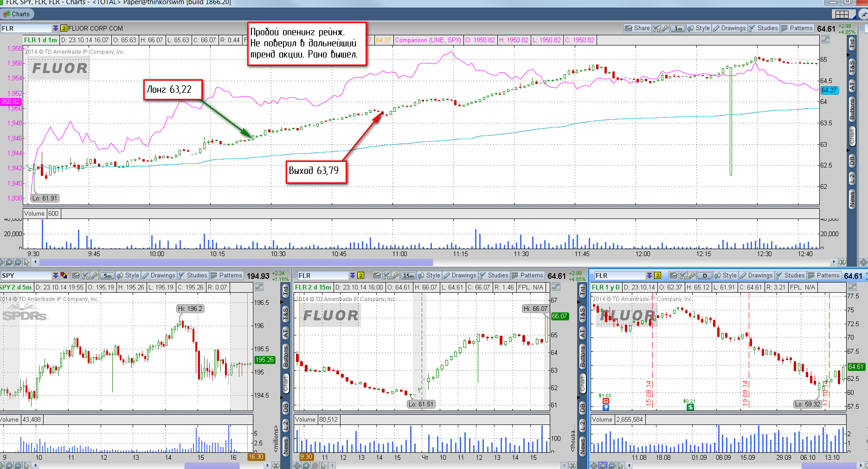This screenshot has height=469, width=868.
Task: Open wrench settings in FLR 15m chart toolbar
Action: 395,276
